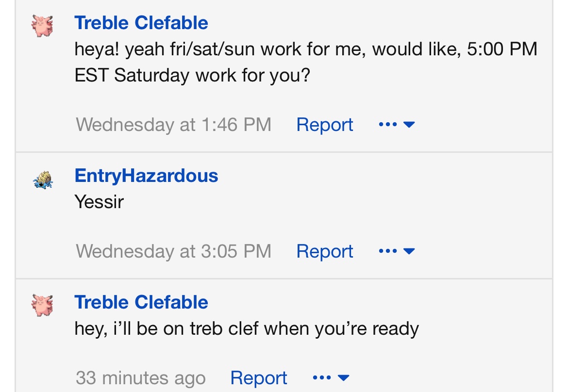
Task: Expand dropdown arrow on the 3:05 PM post
Action: click(409, 251)
